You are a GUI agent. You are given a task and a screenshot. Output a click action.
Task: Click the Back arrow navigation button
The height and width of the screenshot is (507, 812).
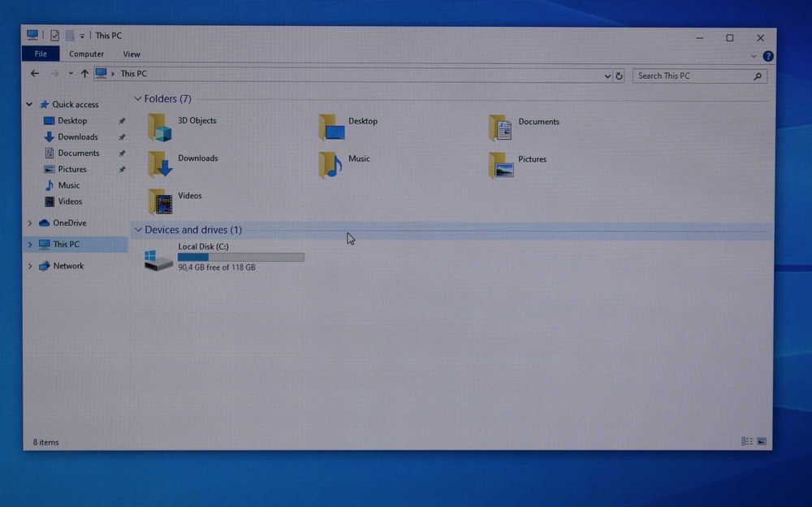click(x=35, y=73)
